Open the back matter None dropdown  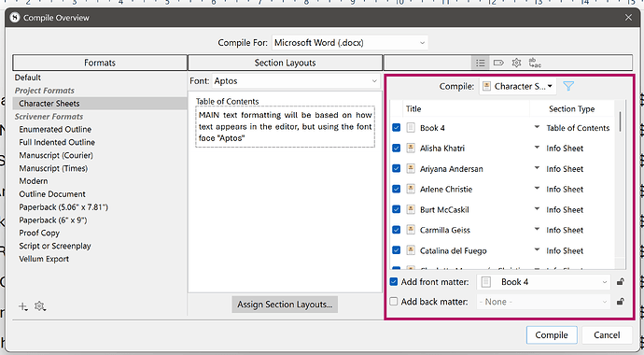click(543, 302)
